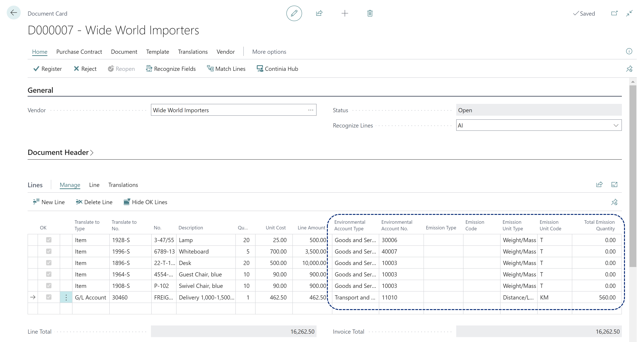Click Delete Line
Screen dimensions: 644x342
(94, 202)
